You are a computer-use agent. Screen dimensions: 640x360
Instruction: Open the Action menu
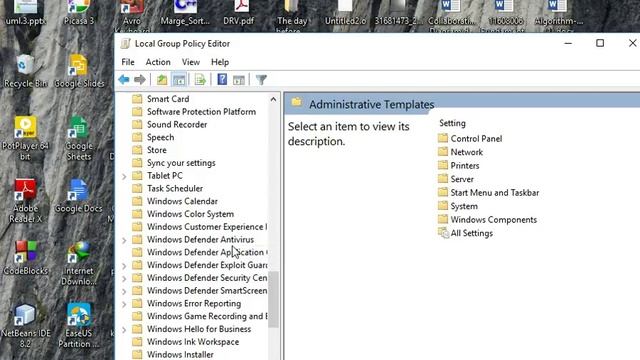pyautogui.click(x=158, y=62)
